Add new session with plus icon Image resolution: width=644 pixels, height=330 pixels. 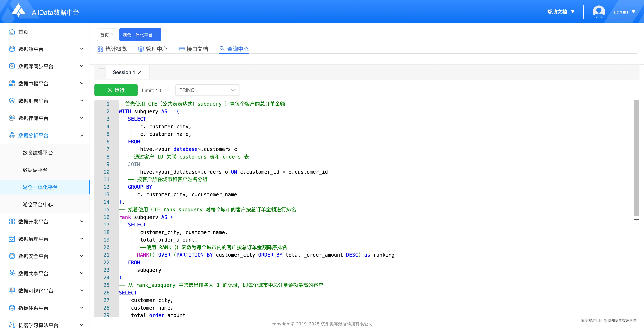pyautogui.click(x=102, y=72)
